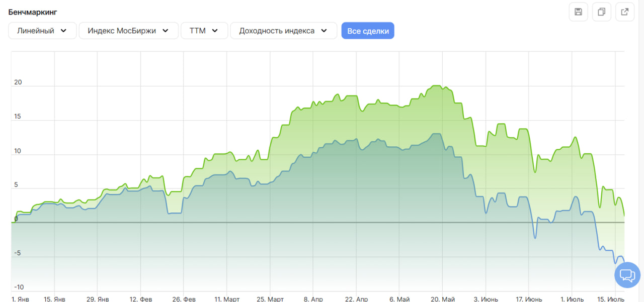Viewport: 644px width, 302px height.
Task: Click the 17. Июнь axis label
Action: coord(529,299)
